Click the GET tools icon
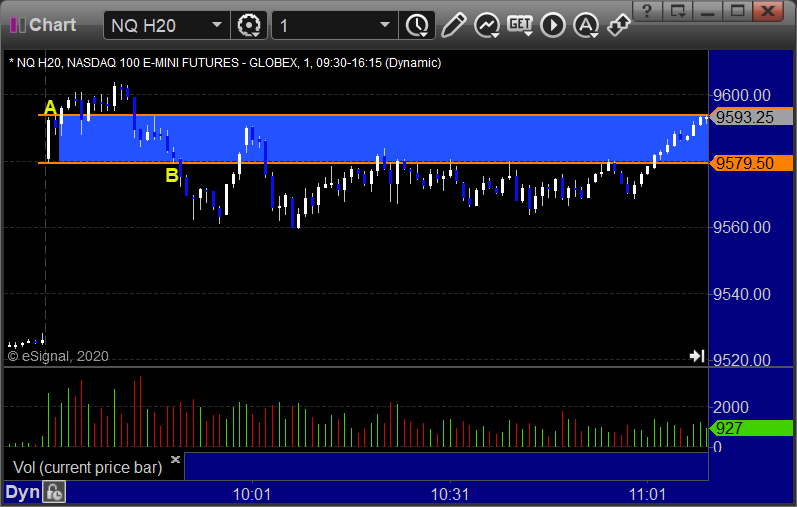The height and width of the screenshot is (507, 797). 519,25
